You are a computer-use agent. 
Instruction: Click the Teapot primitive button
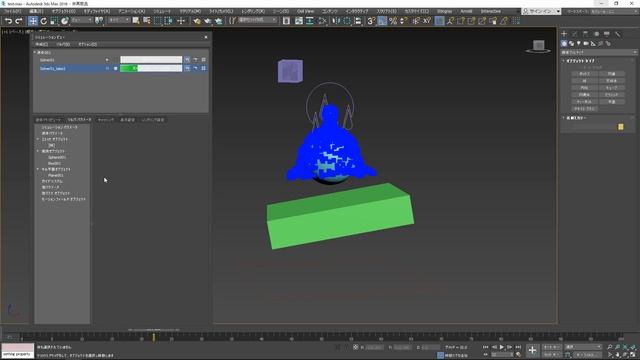584,102
